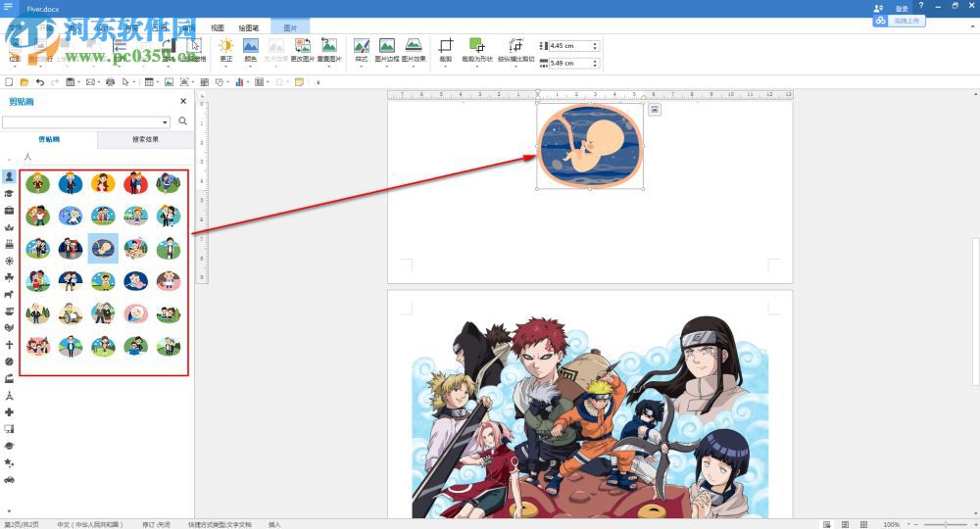Viewport: 980px width, 529px height.
Task: Click the layout options icon beside selected picture
Action: coord(655,110)
